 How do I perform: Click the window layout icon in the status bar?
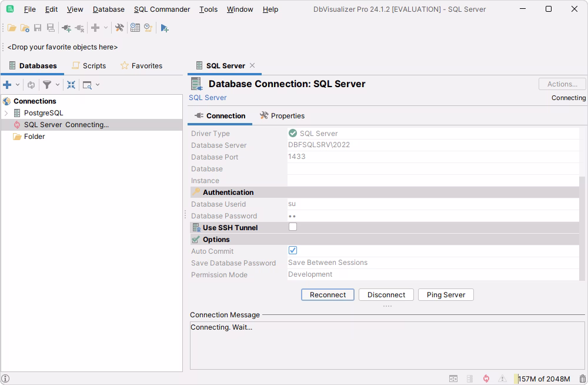pyautogui.click(x=453, y=379)
